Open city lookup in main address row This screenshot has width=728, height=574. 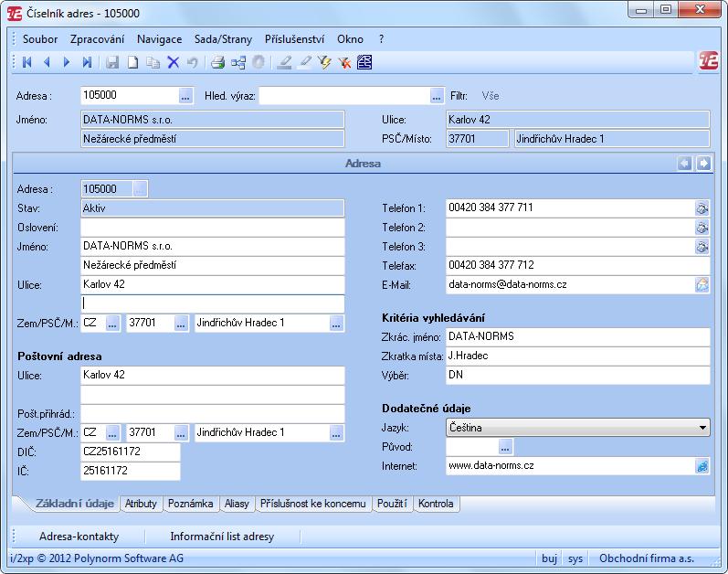coord(336,323)
